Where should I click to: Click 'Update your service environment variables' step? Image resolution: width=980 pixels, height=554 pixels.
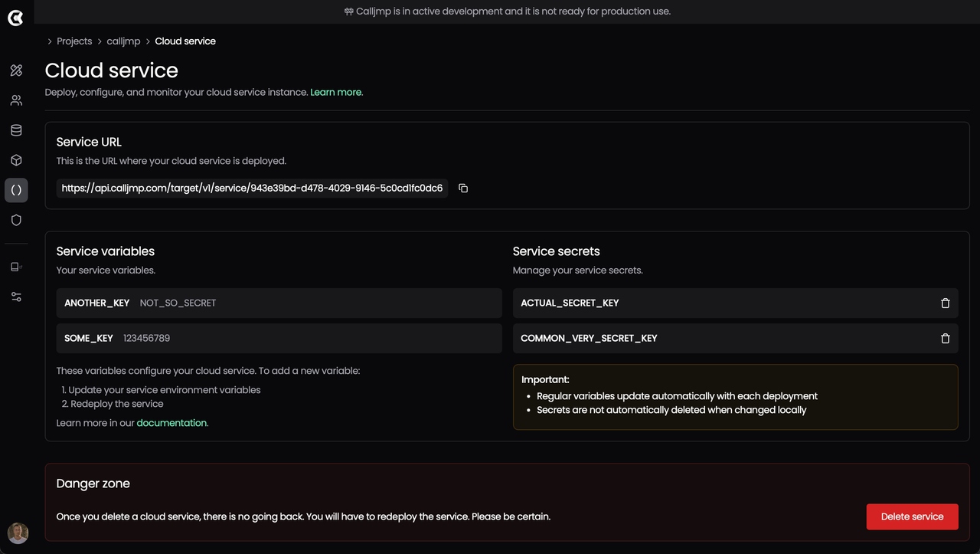165,390
